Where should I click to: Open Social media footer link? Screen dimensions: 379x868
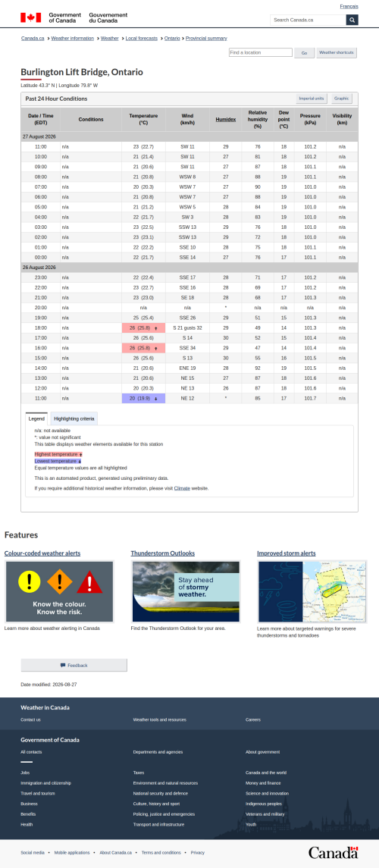(x=32, y=853)
